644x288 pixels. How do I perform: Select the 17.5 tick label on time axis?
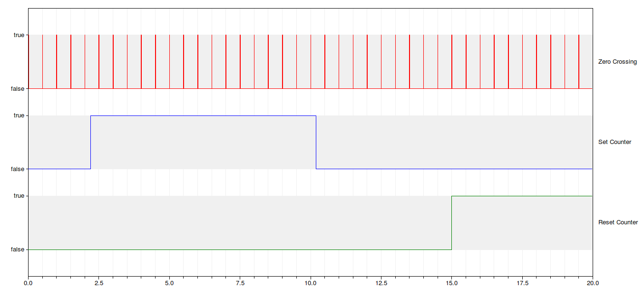[x=522, y=283]
